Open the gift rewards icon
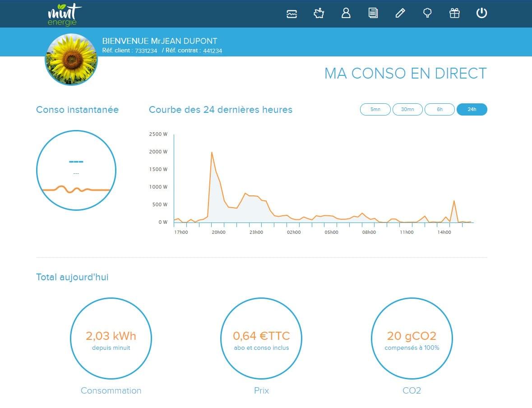532x408 pixels. 455,13
